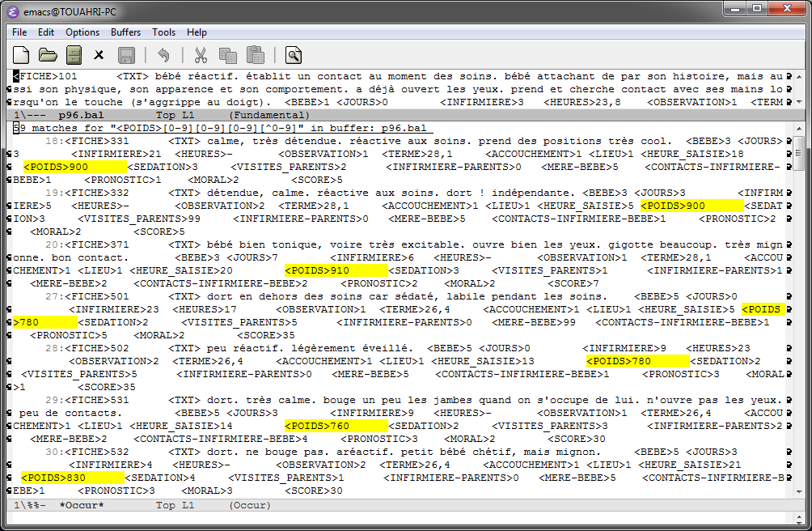Click the scroll down arrow of top buffer scrollbar
The image size is (812, 531).
pyautogui.click(x=798, y=101)
